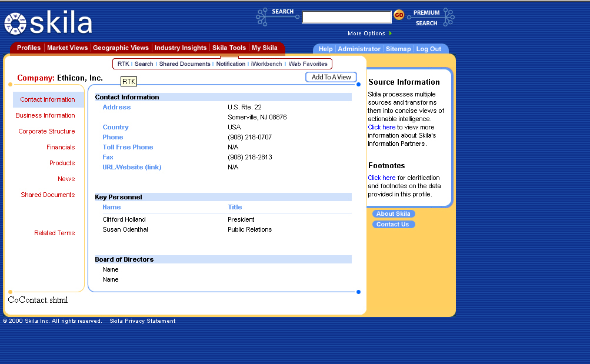Click the Add To A View button
This screenshot has width=590, height=364.
point(331,77)
